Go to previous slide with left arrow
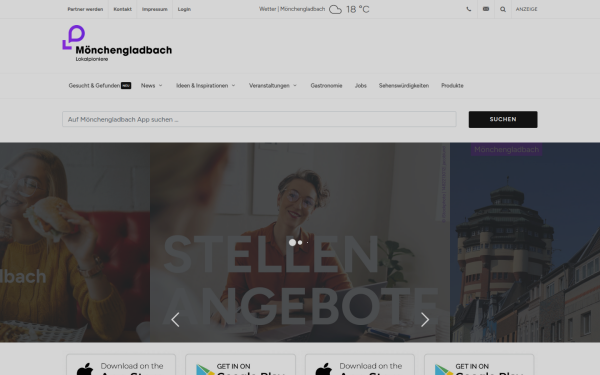The width and height of the screenshot is (600, 375). (x=175, y=320)
